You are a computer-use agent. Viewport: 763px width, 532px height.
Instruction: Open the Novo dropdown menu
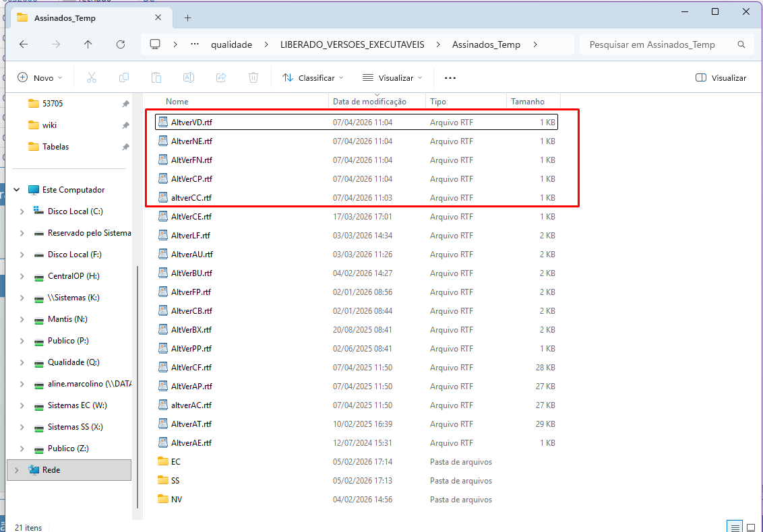[40, 77]
